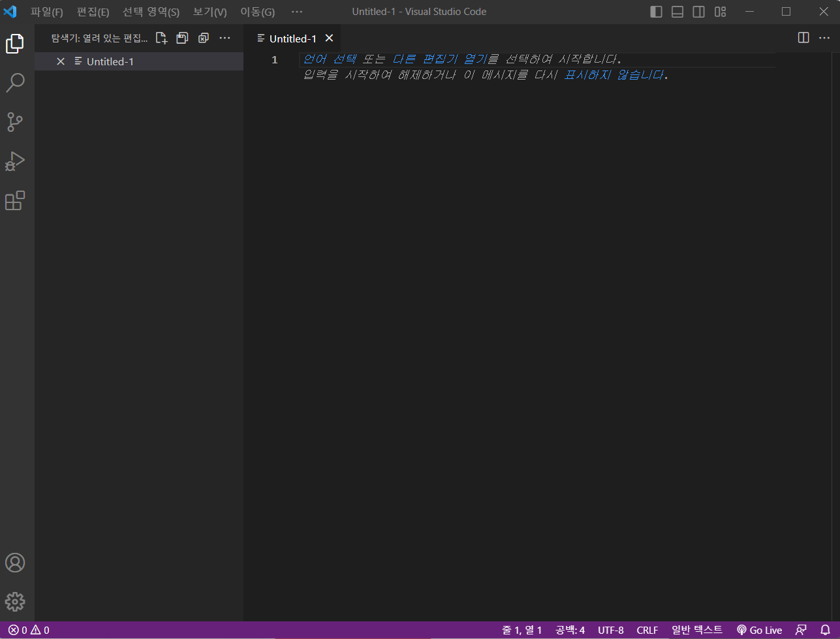Image resolution: width=840 pixels, height=639 pixels.
Task: Open editor more actions ellipsis menu
Action: [824, 38]
